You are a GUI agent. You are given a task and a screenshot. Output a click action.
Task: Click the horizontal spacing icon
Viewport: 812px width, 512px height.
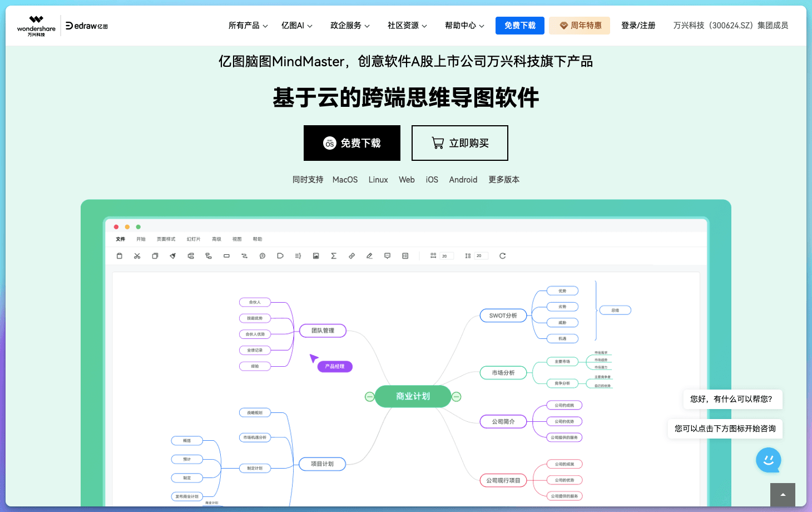click(433, 256)
